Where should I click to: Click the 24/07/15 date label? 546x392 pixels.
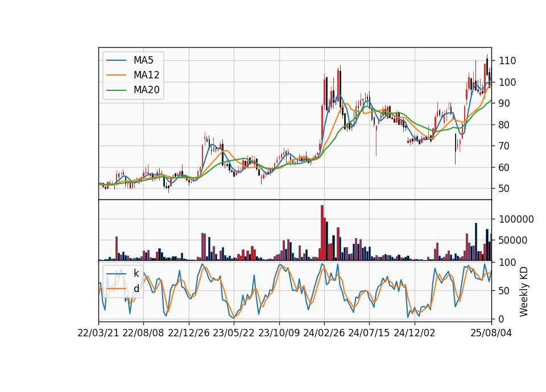[369, 333]
